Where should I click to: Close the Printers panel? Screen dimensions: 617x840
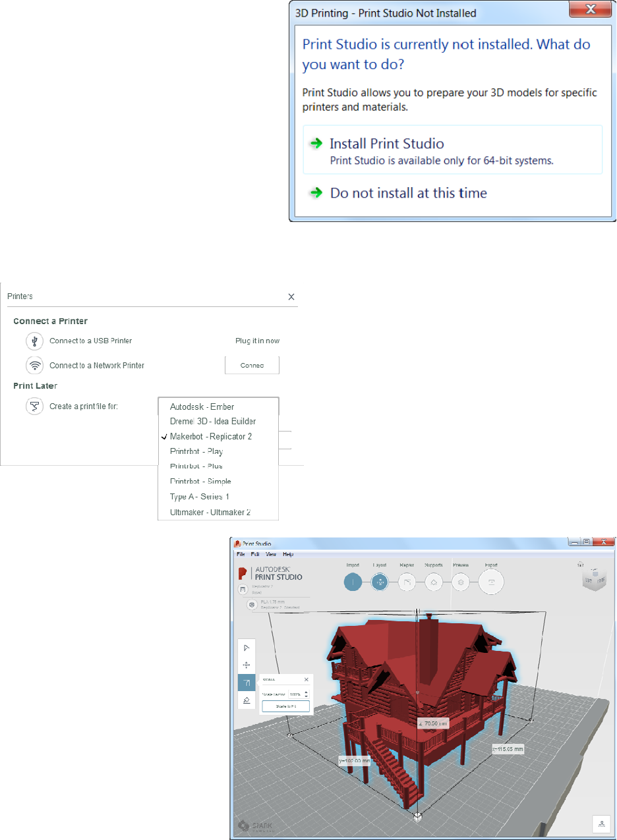291,296
